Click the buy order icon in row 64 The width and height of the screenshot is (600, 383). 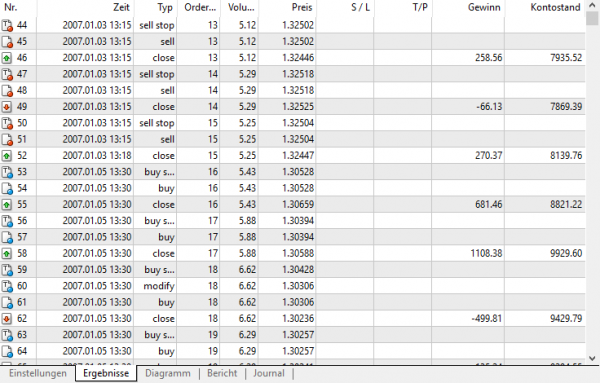(7, 351)
